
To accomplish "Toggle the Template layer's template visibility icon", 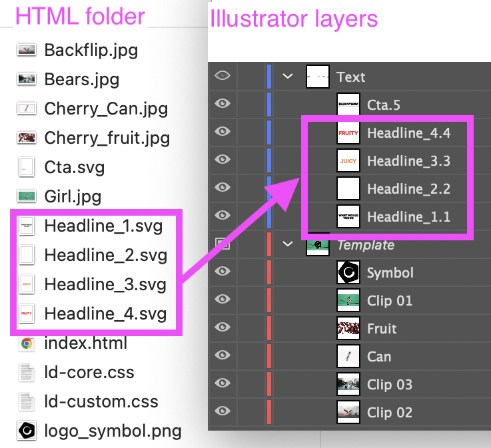I will (223, 244).
